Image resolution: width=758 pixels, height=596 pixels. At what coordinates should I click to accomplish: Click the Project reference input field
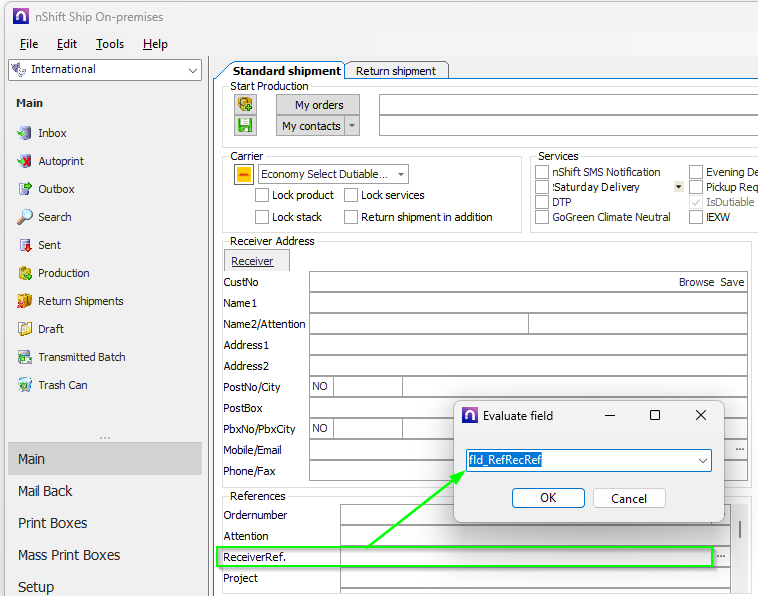(x=535, y=578)
